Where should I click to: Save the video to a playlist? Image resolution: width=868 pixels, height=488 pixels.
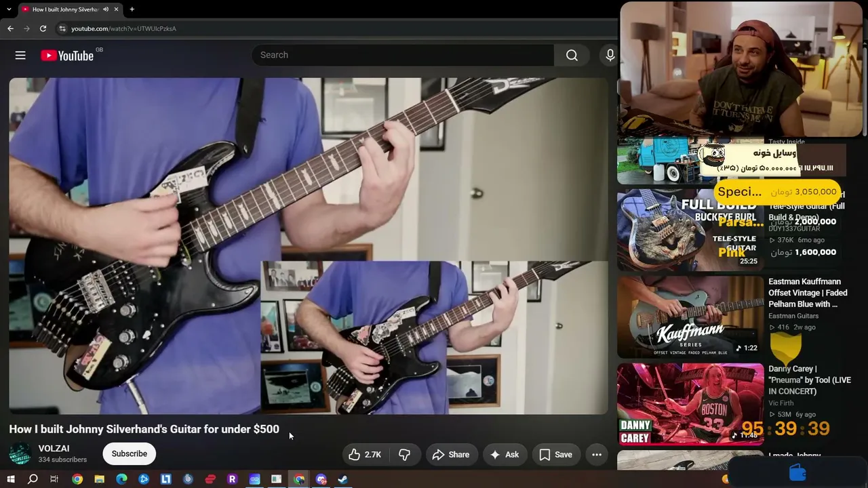555,455
